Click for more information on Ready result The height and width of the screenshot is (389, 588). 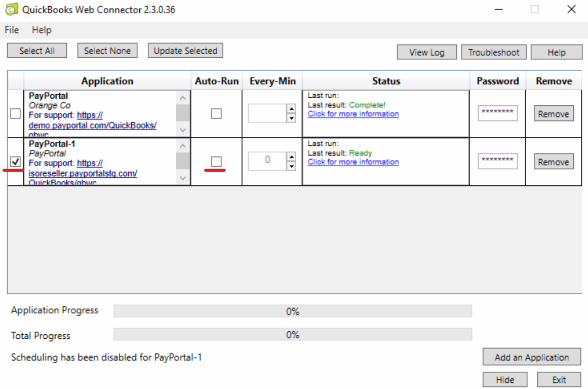(353, 162)
